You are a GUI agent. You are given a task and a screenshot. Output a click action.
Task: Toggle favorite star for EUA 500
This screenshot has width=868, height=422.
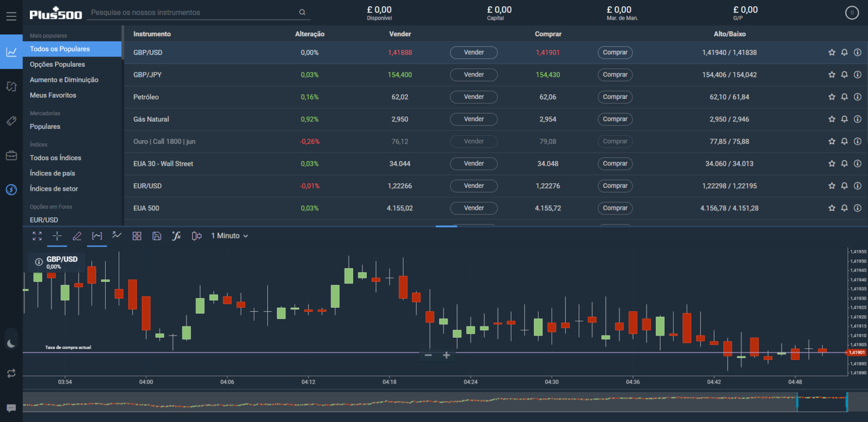831,208
